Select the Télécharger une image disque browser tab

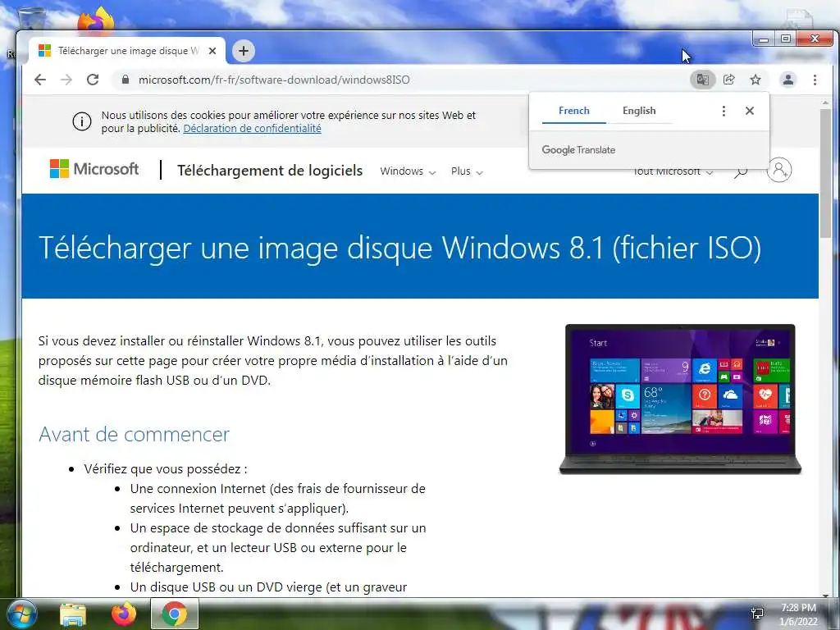click(x=127, y=51)
